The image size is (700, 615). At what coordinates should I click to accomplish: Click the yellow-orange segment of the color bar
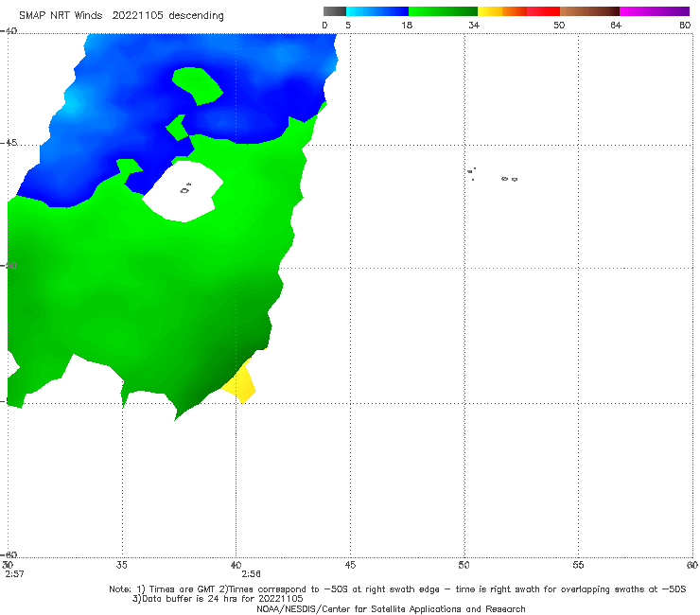pos(502,11)
